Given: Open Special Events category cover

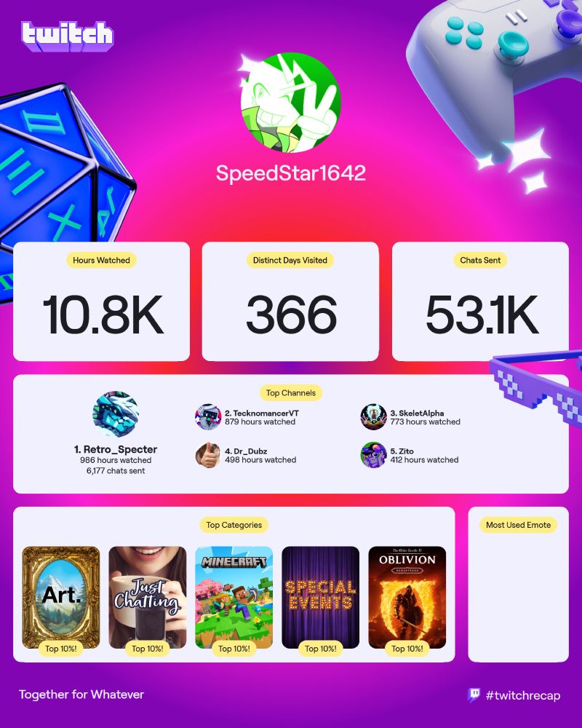Looking at the screenshot, I should (321, 598).
